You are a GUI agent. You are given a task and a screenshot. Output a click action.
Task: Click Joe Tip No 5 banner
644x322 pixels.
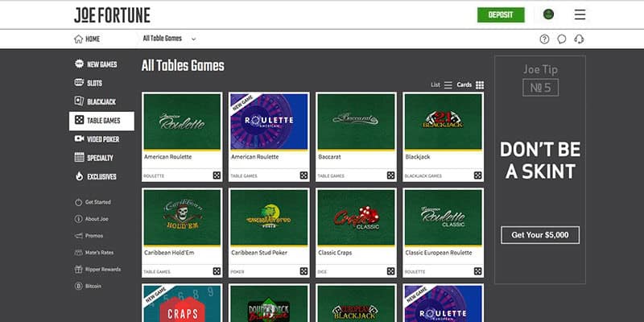[540, 170]
